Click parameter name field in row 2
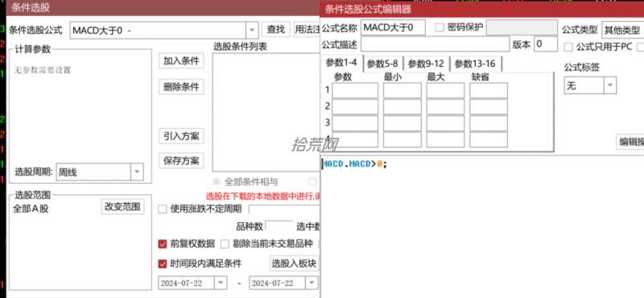Screen dimensions: 644x298 pyautogui.click(x=355, y=107)
